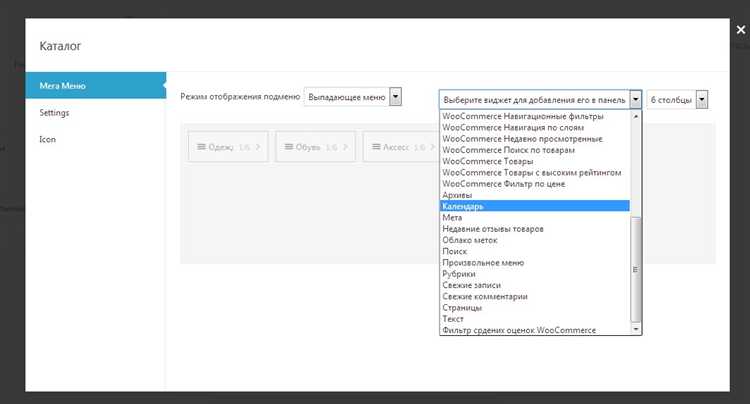Select the Мега Меню tab
750x404 pixels.
(62, 86)
